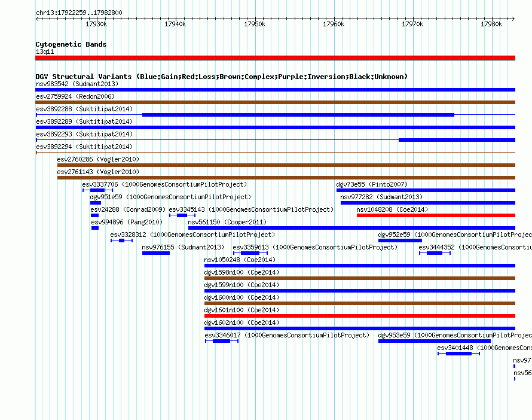Click the 17960k ruler tick label
This screenshot has height=420, width=532.
click(x=333, y=24)
